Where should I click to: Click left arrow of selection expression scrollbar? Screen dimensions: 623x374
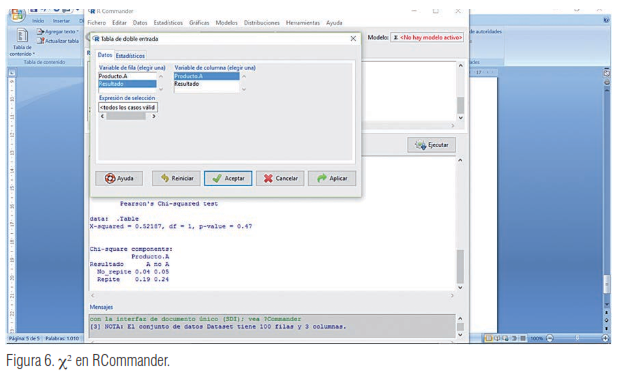103,116
